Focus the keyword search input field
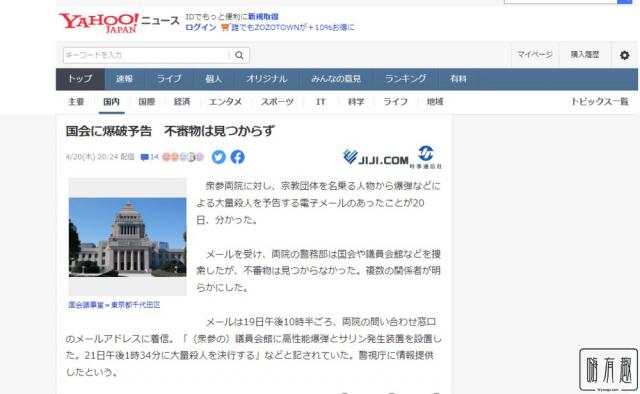Viewport: 640px width, 394px height. pos(146,55)
